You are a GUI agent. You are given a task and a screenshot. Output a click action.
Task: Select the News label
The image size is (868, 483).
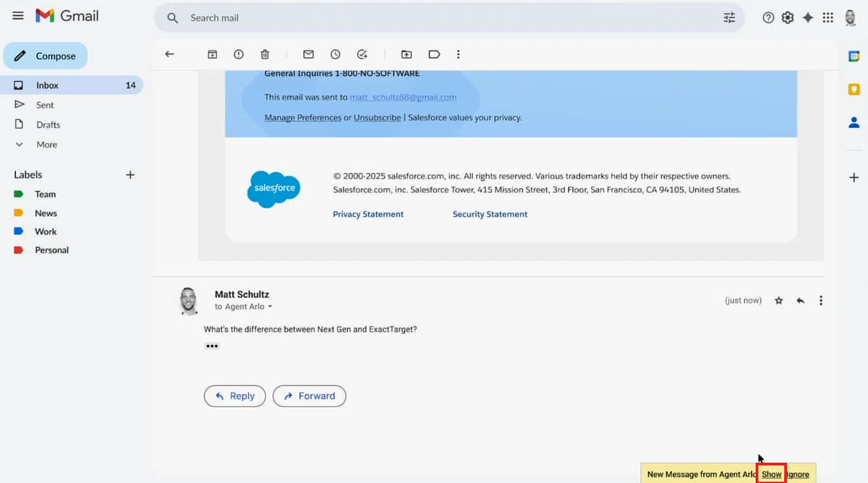click(46, 213)
